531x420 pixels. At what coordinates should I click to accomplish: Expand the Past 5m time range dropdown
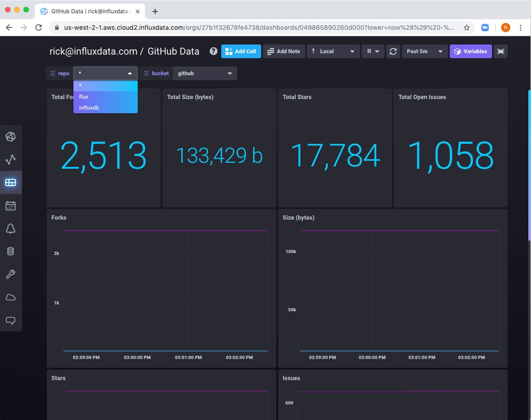coord(425,51)
